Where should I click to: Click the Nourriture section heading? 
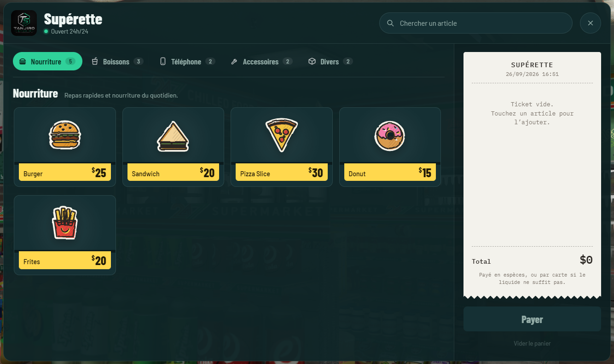pos(35,94)
